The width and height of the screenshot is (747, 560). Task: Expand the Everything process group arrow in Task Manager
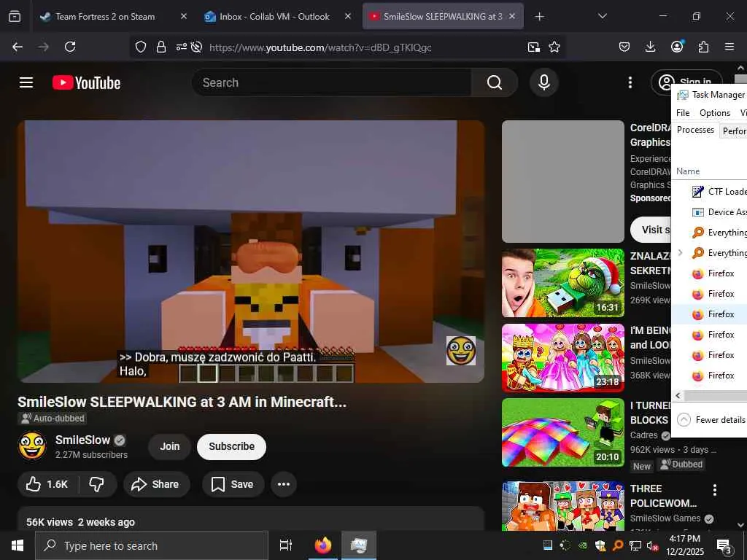pyautogui.click(x=681, y=253)
